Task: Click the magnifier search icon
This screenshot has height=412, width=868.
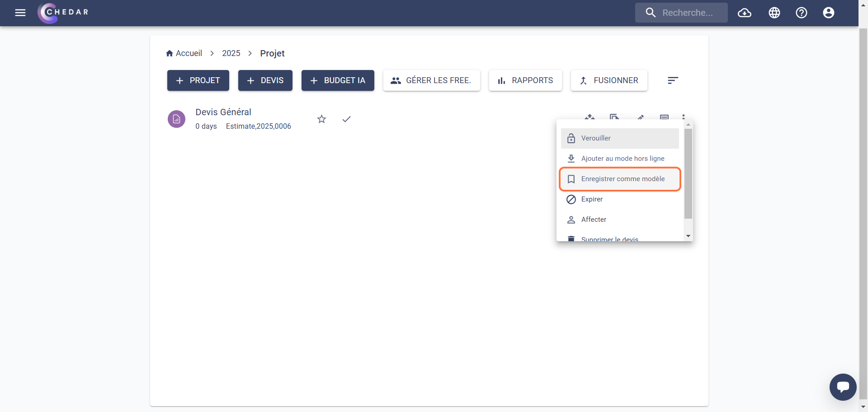Action: tap(651, 13)
